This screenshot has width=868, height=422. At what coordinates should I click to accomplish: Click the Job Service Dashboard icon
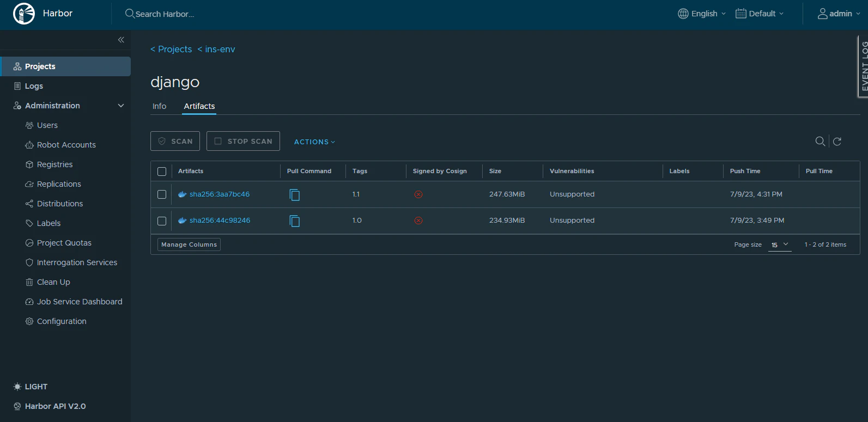click(29, 302)
